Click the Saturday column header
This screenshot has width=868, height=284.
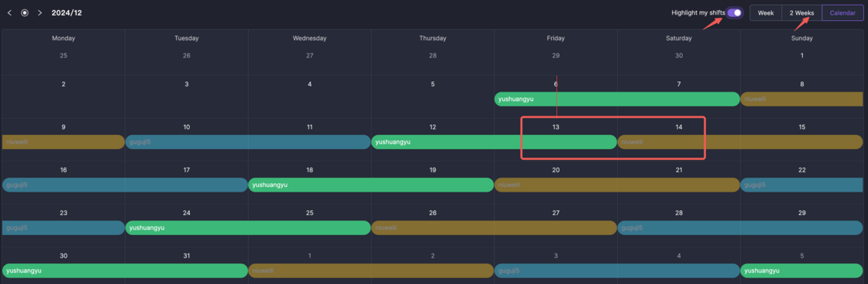click(679, 38)
